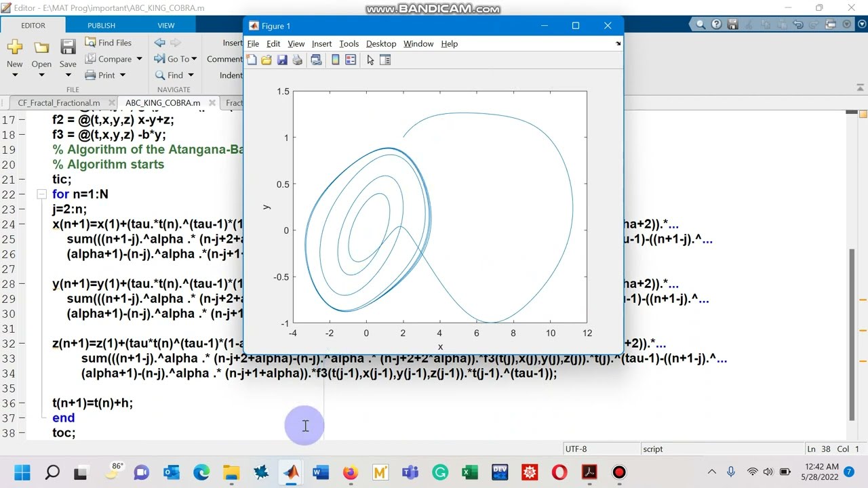Open the Desktop menu in Figure 1
868x488 pixels.
click(381, 43)
